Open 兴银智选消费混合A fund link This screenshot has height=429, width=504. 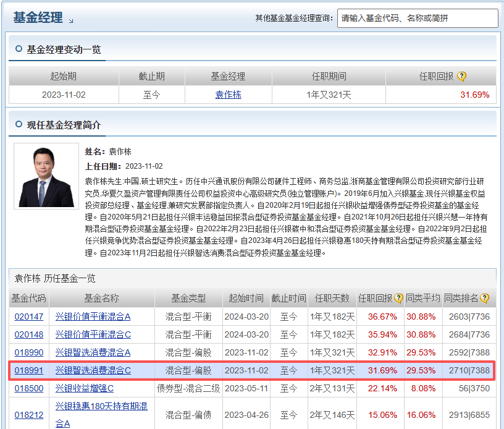click(93, 353)
